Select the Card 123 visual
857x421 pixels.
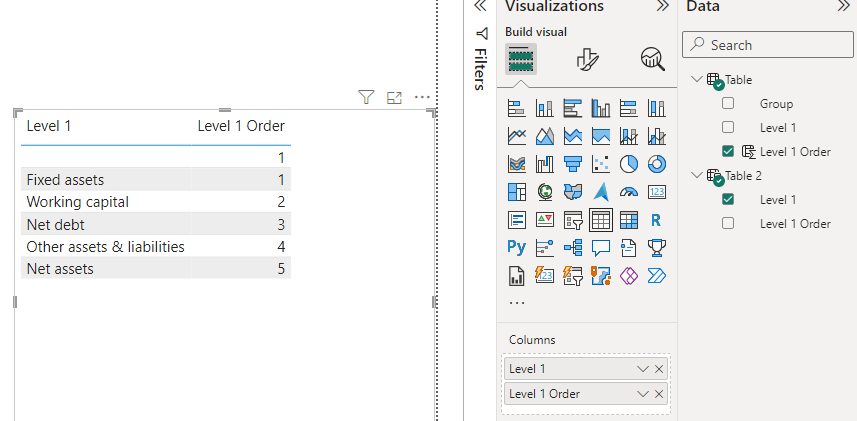[x=656, y=192]
